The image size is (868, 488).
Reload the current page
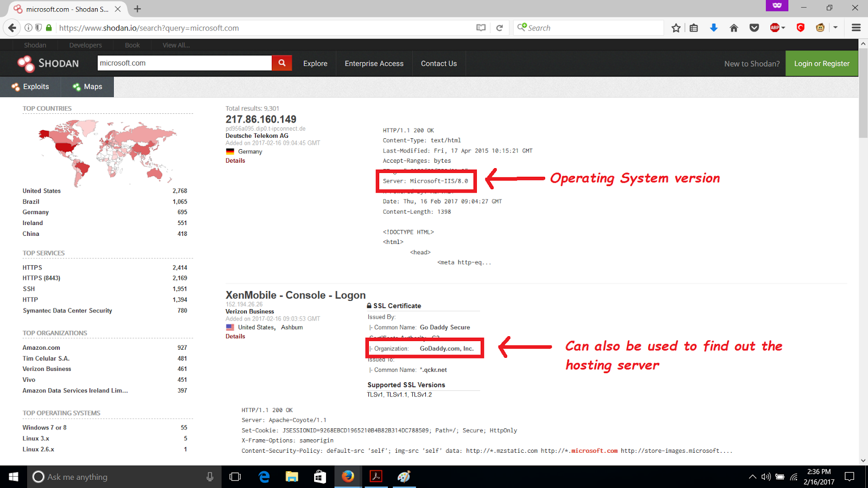tap(500, 28)
